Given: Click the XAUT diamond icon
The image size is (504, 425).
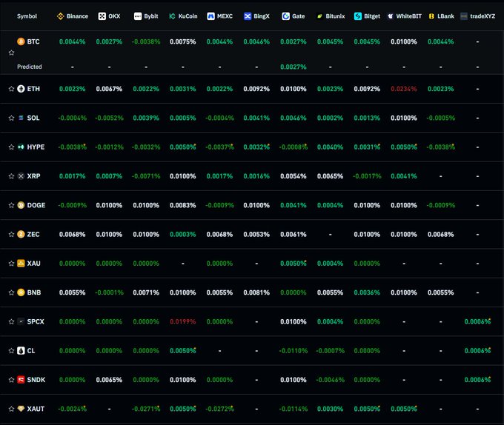Looking at the screenshot, I should pyautogui.click(x=21, y=409).
